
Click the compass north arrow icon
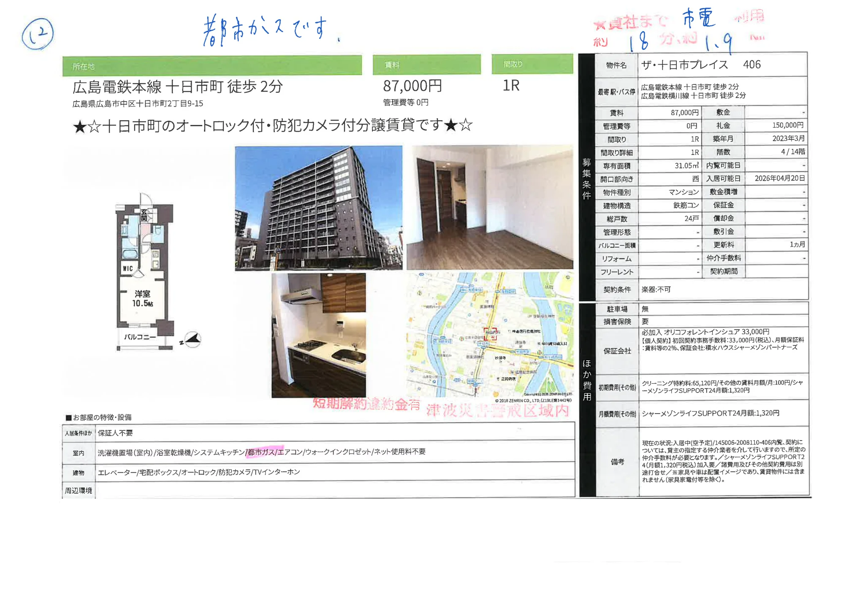coord(192,340)
